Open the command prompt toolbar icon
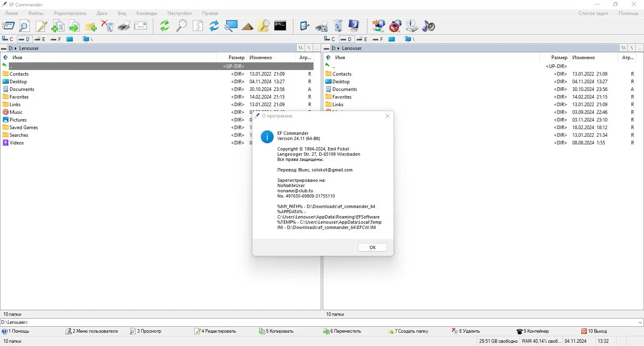The width and height of the screenshot is (644, 346). click(280, 26)
